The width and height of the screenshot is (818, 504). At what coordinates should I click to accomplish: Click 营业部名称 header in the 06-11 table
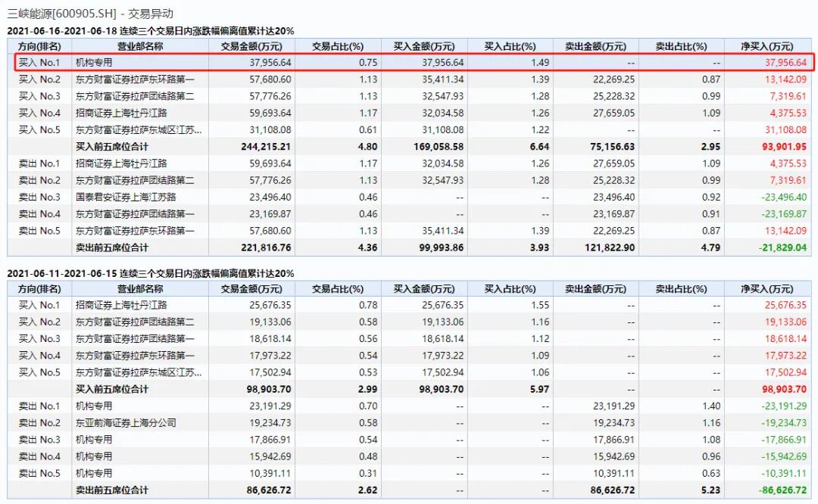140,289
